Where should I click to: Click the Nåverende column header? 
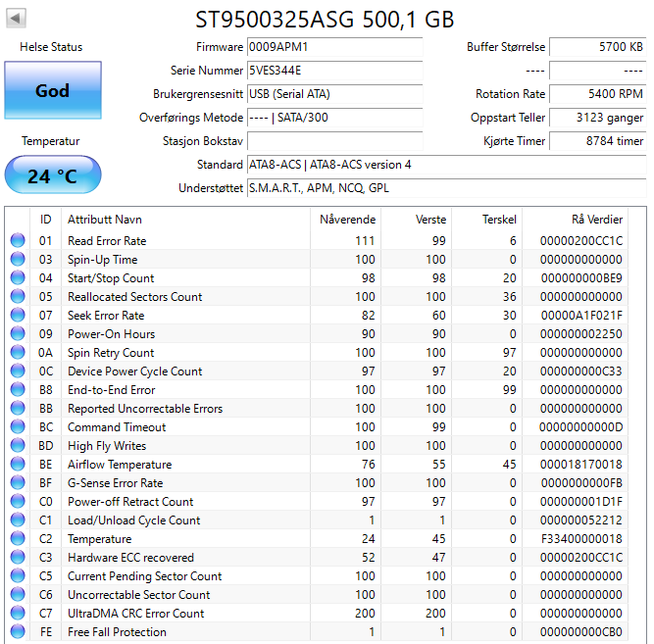tap(347, 219)
